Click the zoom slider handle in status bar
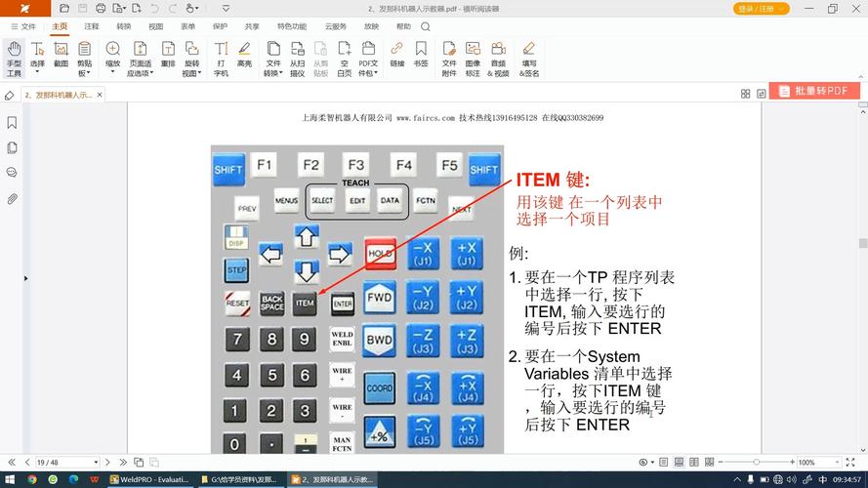Viewport: 868px width, 488px height. click(756, 462)
